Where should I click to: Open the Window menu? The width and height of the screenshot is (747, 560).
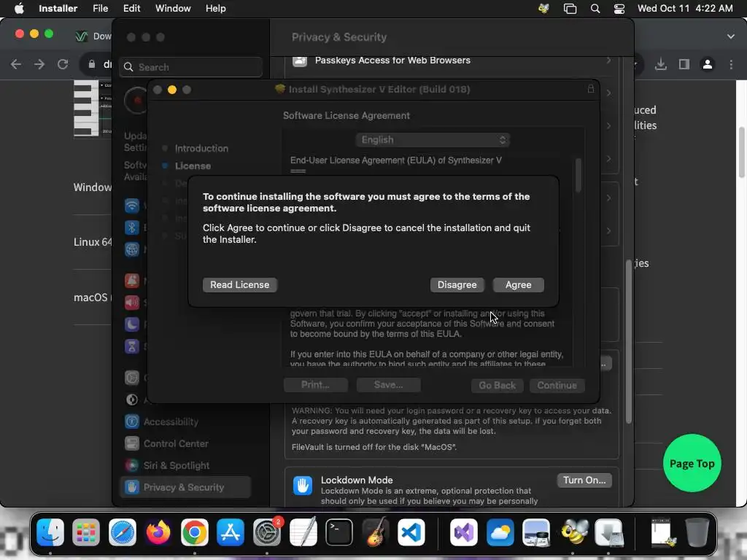[x=173, y=9]
